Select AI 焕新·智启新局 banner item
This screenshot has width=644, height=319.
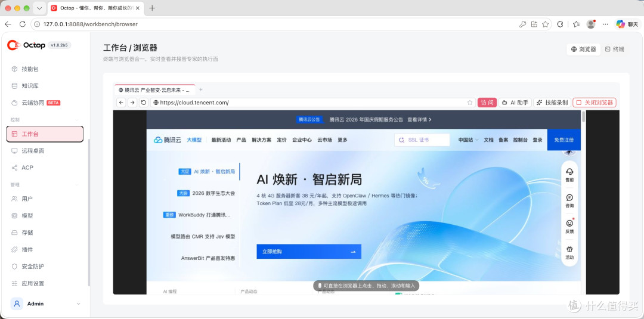coord(208,172)
